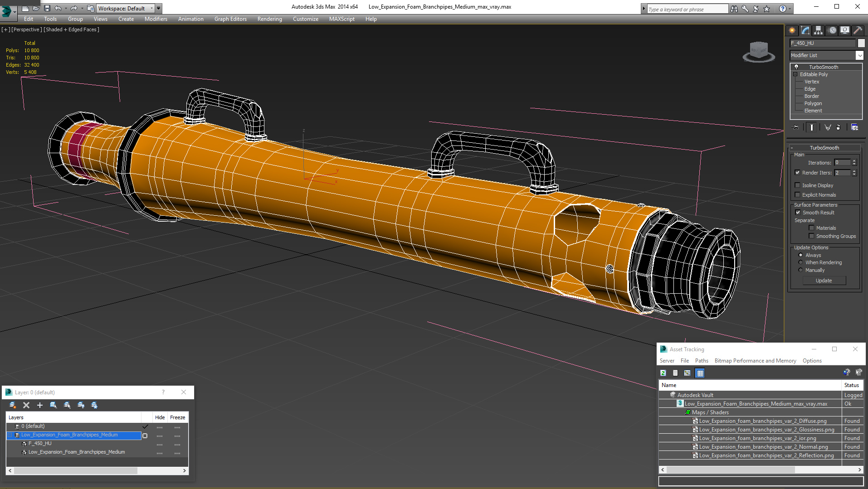Click the search binoculars icon

click(x=734, y=9)
